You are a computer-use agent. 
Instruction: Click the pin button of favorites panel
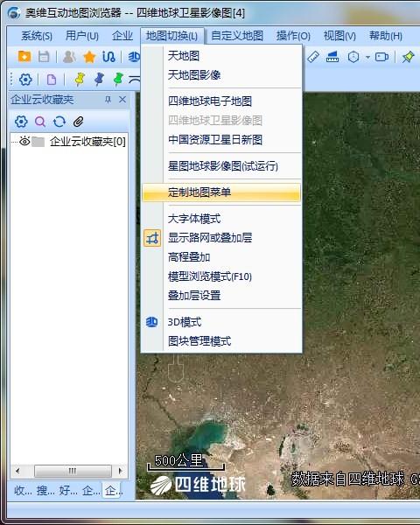(x=108, y=100)
